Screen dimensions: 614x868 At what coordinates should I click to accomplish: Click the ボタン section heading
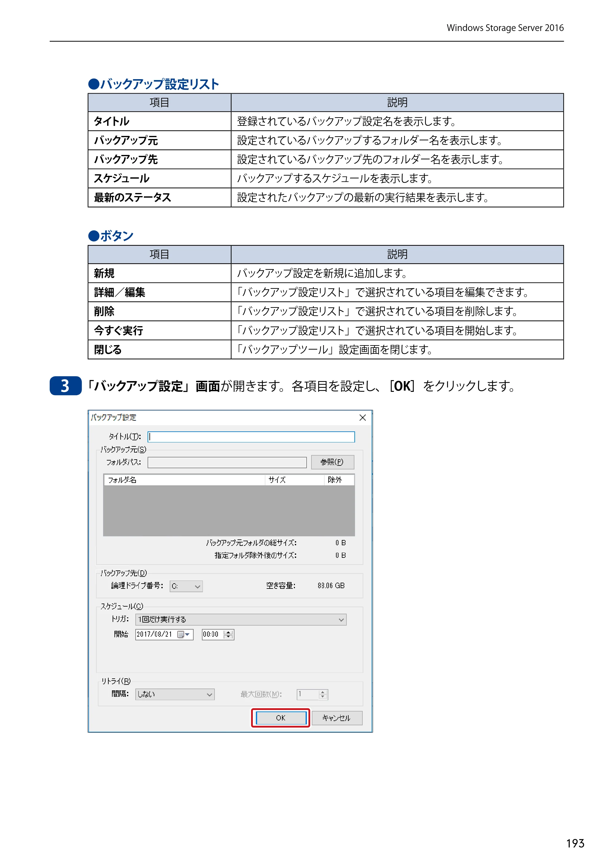(111, 236)
